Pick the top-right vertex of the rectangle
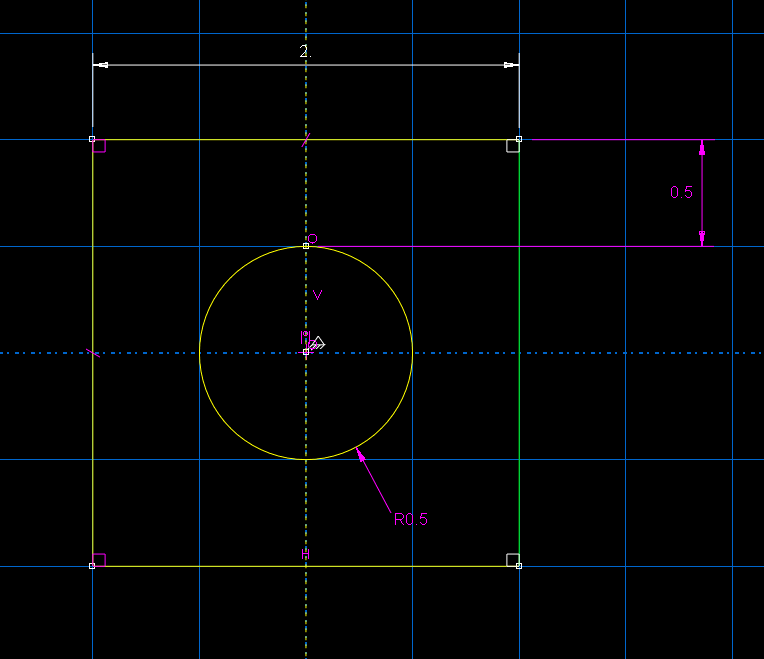764x659 pixels. pyautogui.click(x=518, y=139)
